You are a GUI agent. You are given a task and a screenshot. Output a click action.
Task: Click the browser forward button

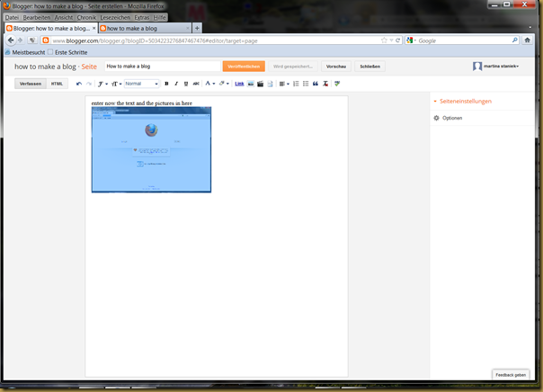tap(20, 40)
